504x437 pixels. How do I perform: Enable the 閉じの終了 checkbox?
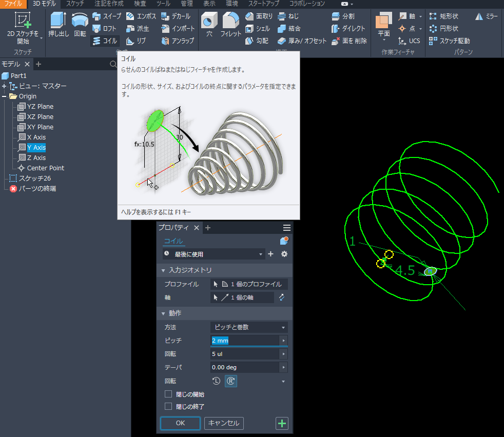coord(168,406)
